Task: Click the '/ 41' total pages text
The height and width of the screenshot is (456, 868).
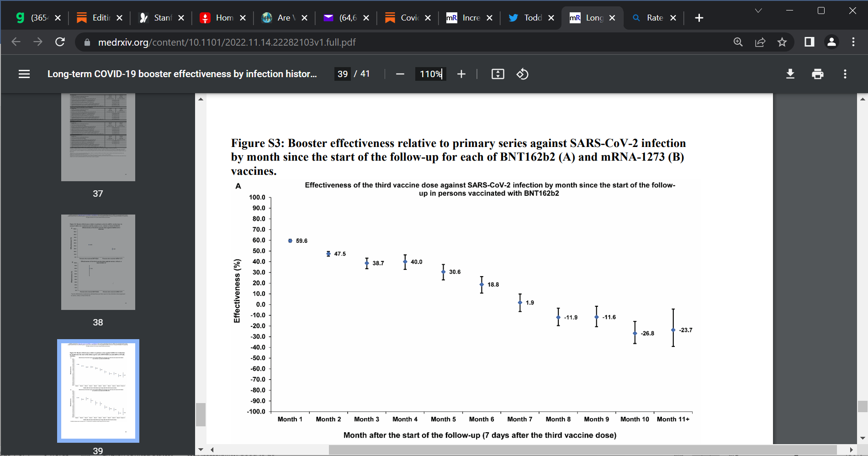Action: click(x=362, y=74)
